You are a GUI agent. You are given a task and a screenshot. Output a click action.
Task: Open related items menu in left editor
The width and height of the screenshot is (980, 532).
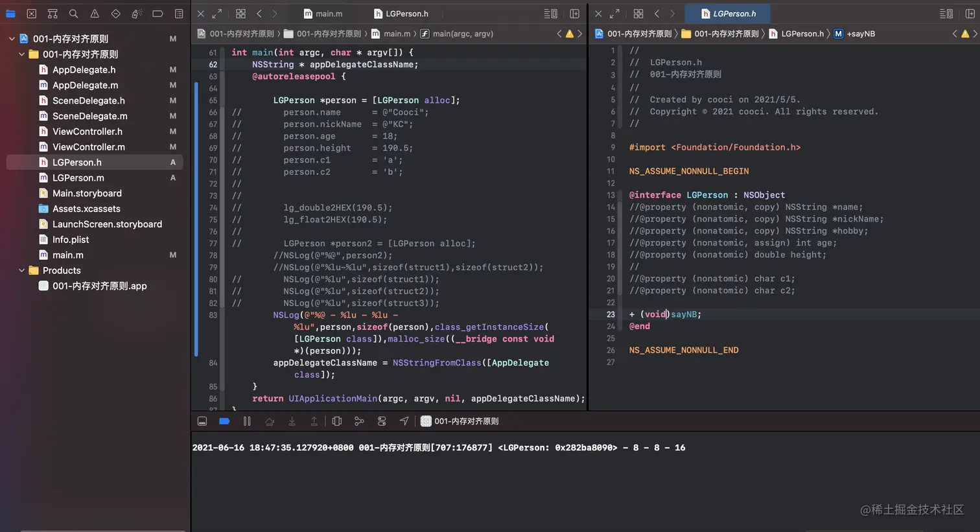[x=240, y=14]
